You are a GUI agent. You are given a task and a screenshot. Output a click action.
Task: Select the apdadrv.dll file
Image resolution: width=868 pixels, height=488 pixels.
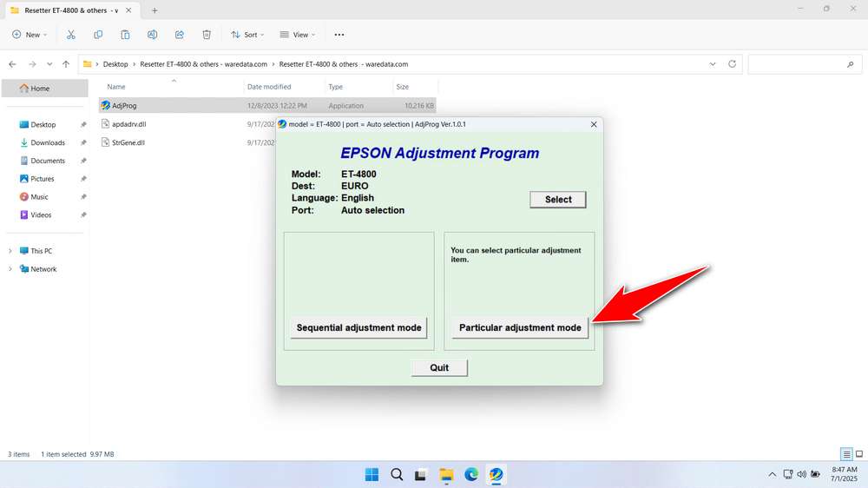click(x=129, y=124)
